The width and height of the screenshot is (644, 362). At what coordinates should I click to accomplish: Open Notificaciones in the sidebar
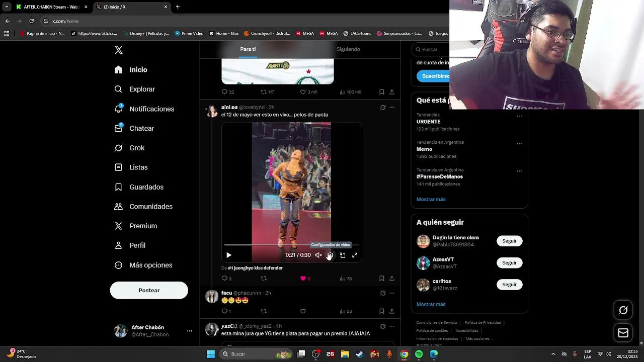(144, 109)
